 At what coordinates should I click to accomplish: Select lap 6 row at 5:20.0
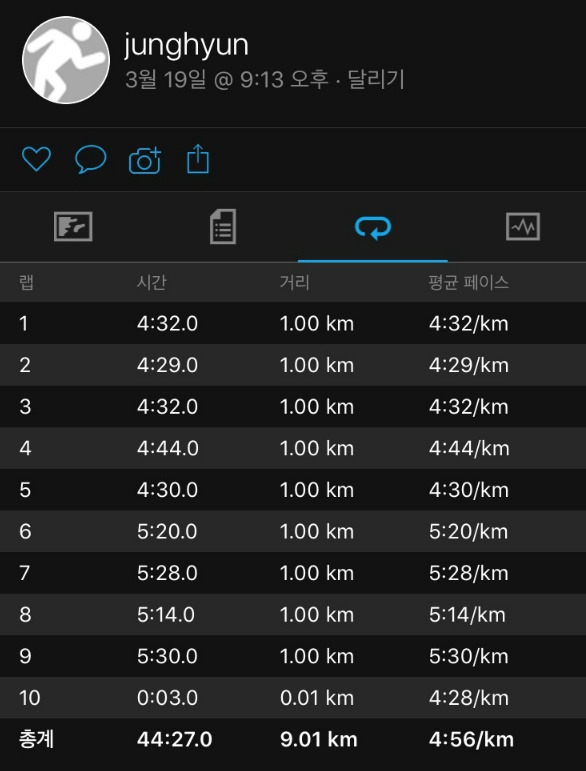coord(293,531)
